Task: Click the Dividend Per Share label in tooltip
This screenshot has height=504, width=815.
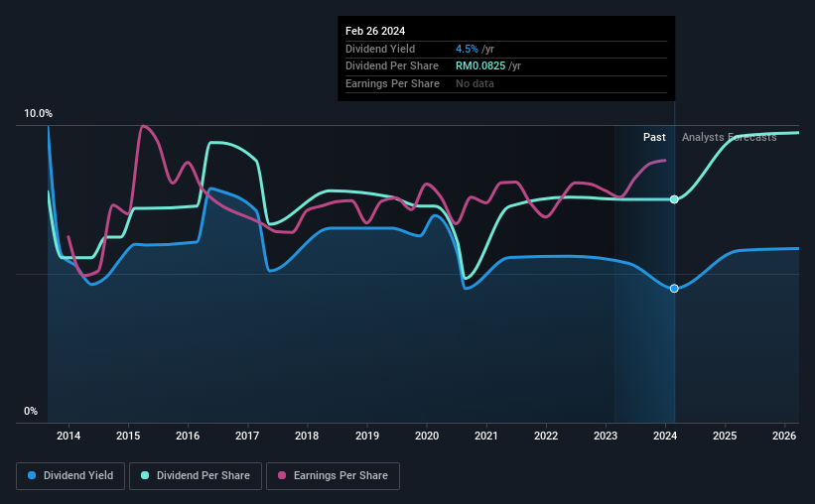Action: [x=392, y=66]
